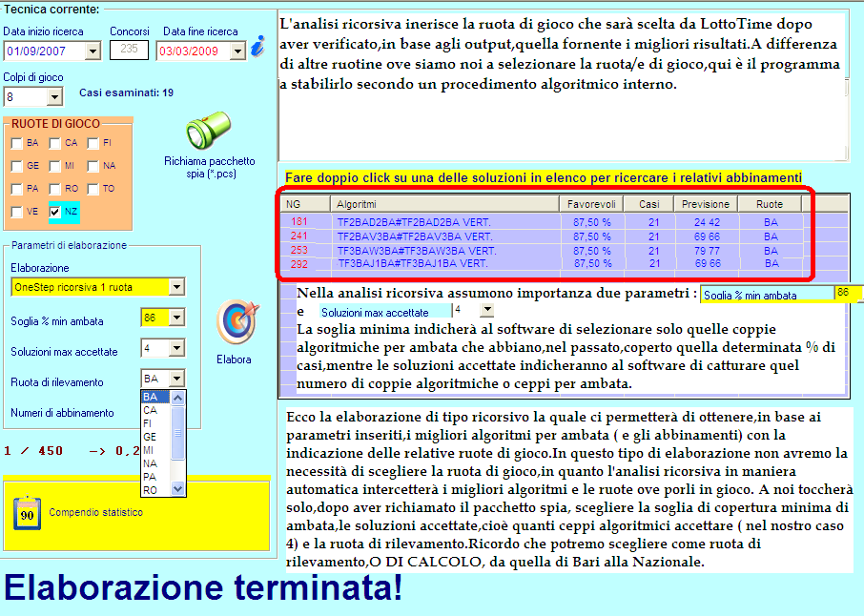Select BA in the open wheel list

(156, 397)
